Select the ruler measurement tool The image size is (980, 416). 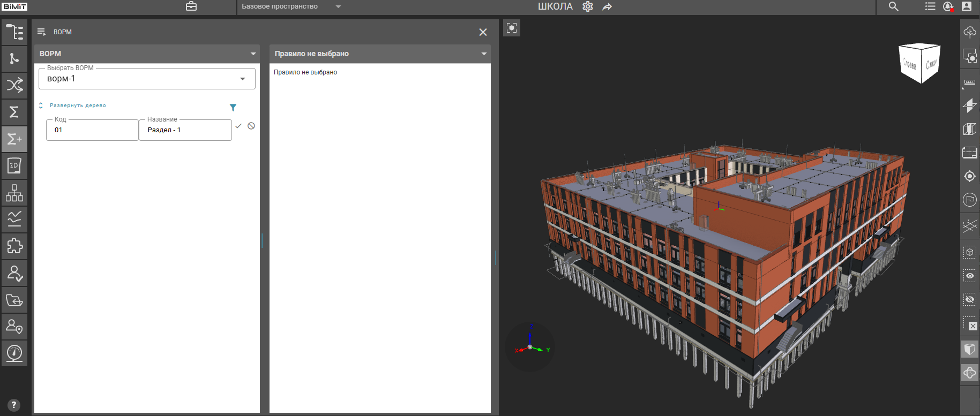[x=970, y=82]
